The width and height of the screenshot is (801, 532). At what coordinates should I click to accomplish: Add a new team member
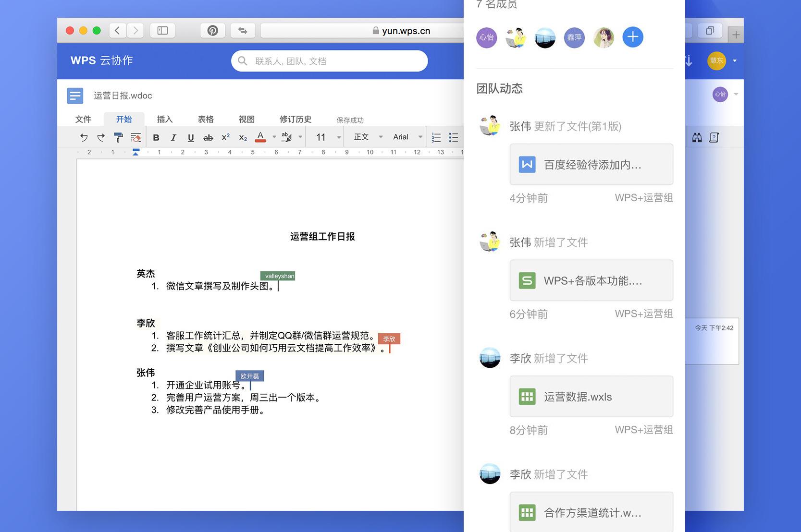(x=633, y=37)
